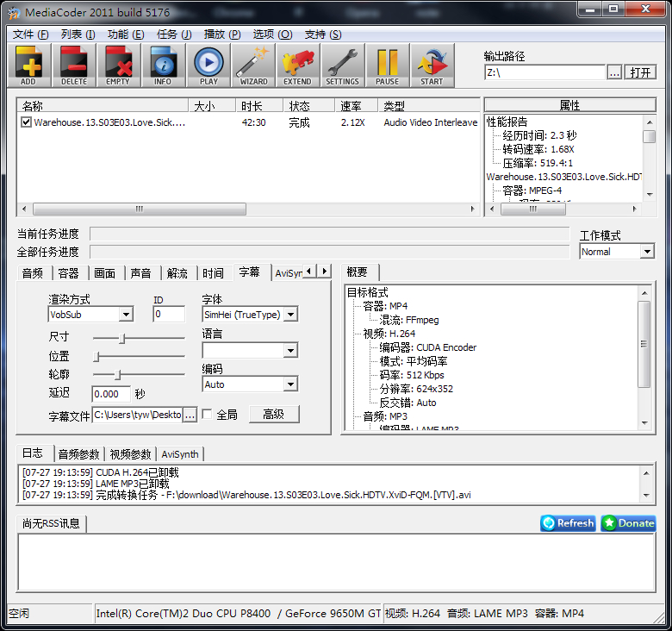Screen dimensions: 672x631
Task: Click the 尺寸 size slider
Action: (x=139, y=338)
